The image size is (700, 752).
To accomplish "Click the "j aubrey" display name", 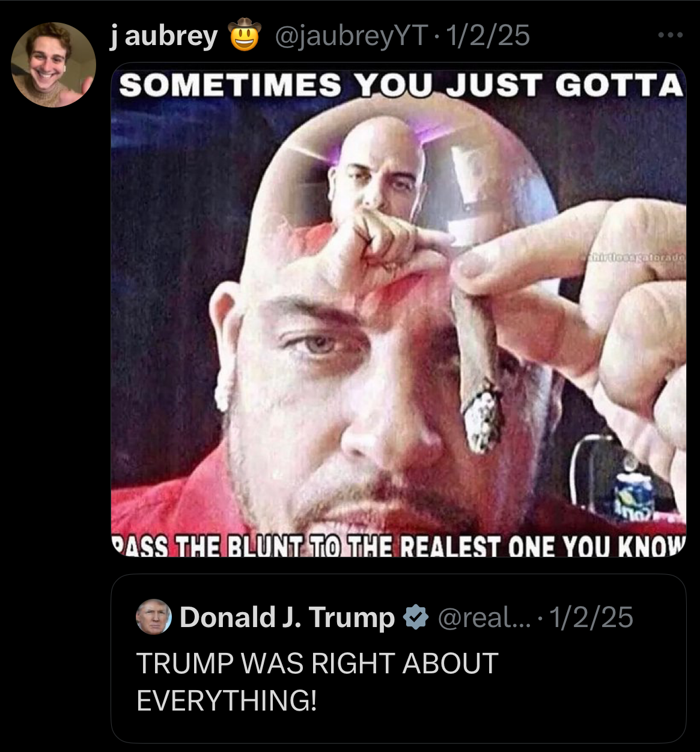I will click(x=164, y=37).
